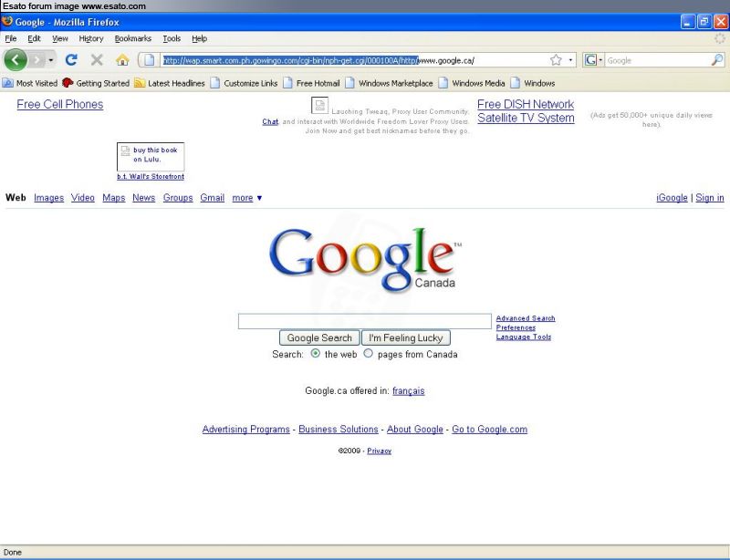Go to Google Maps
This screenshot has height=560, width=730.
click(x=113, y=198)
